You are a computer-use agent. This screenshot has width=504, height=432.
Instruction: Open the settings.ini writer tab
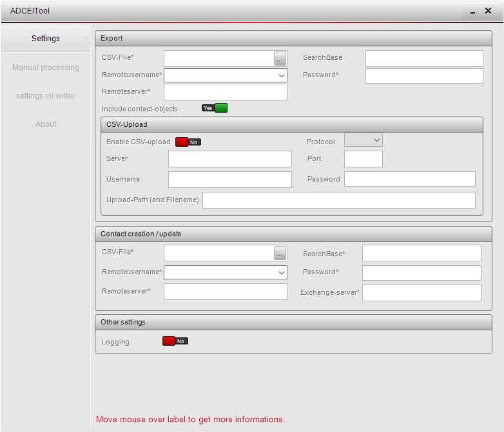pyautogui.click(x=46, y=96)
